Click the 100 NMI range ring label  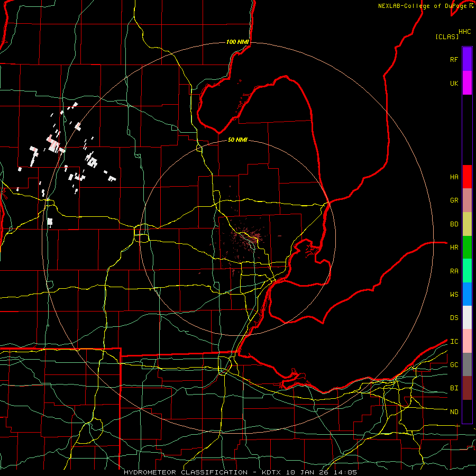pyautogui.click(x=237, y=42)
